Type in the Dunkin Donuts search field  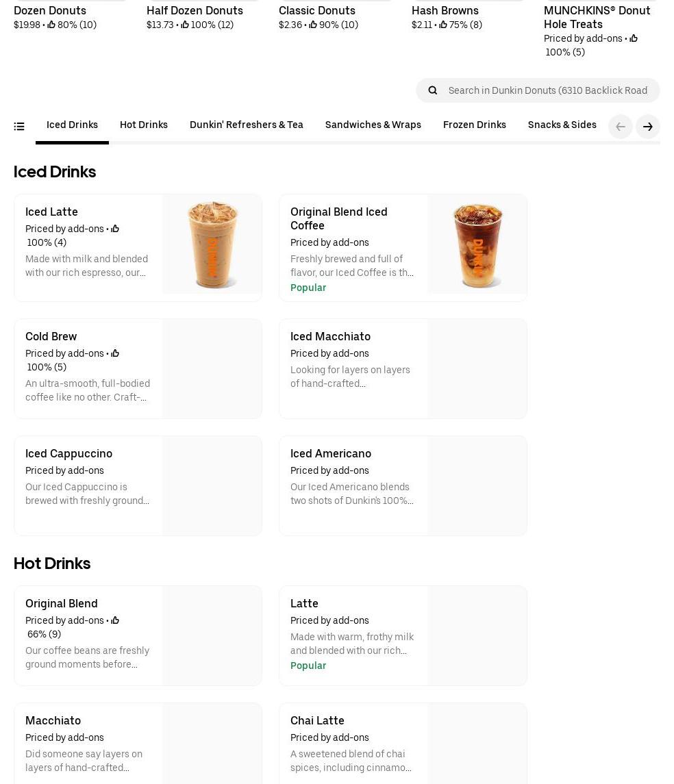[547, 90]
